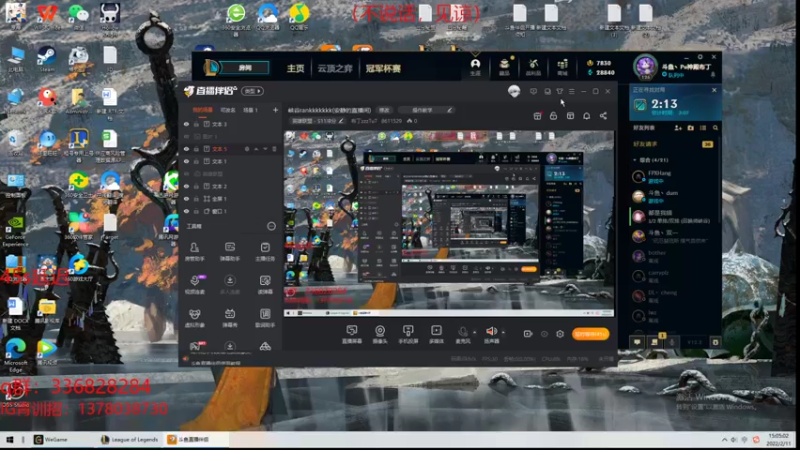
Task: Open 主播任务 tool
Action: pos(265,252)
